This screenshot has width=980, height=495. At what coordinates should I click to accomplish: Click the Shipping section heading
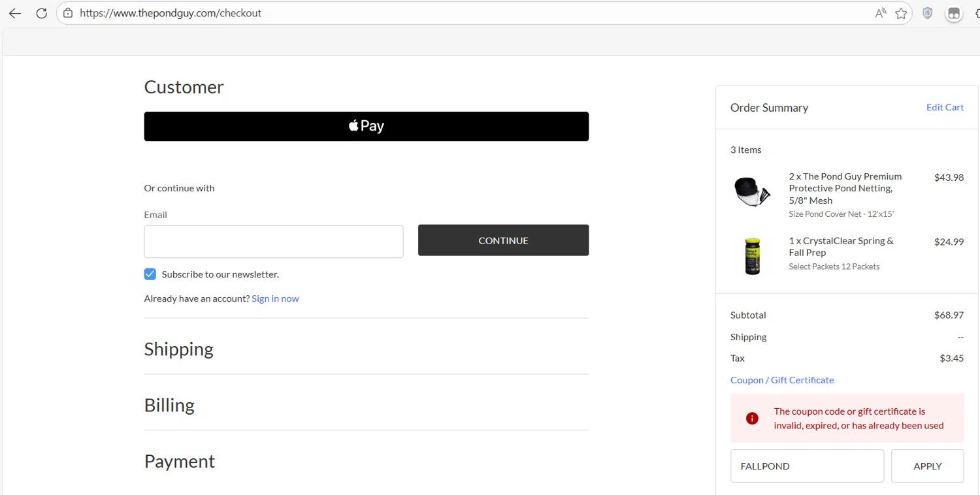(179, 349)
